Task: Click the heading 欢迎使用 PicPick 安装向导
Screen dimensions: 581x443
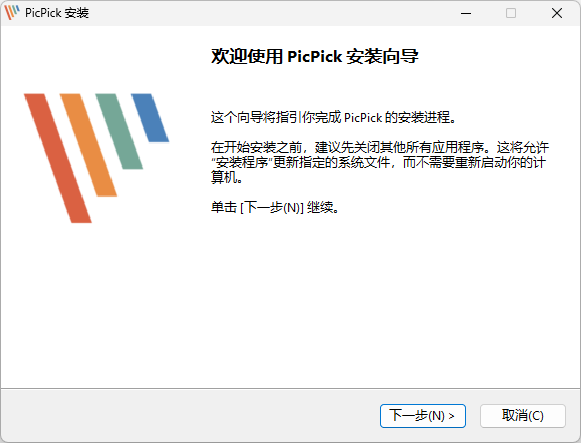Action: (x=315, y=56)
